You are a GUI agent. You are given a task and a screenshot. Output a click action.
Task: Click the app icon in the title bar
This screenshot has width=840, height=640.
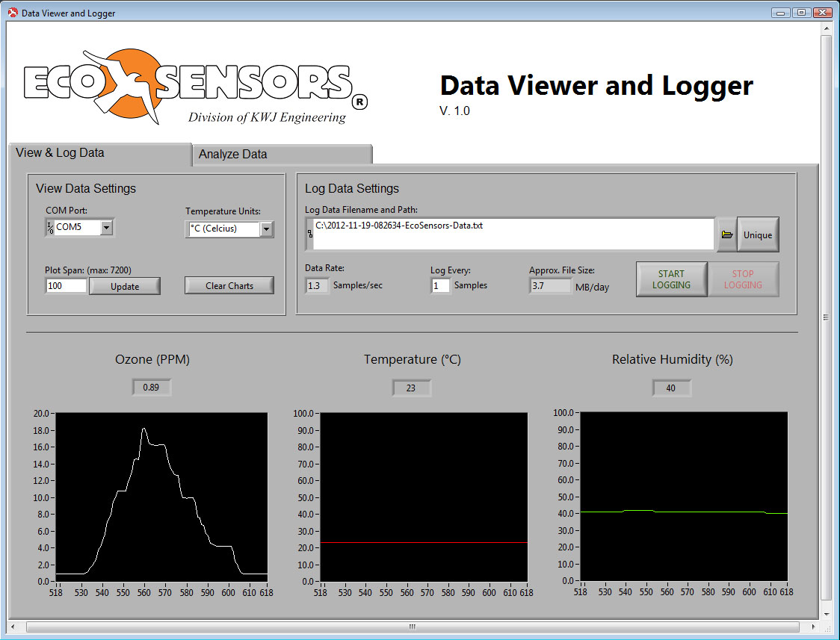[x=12, y=13]
